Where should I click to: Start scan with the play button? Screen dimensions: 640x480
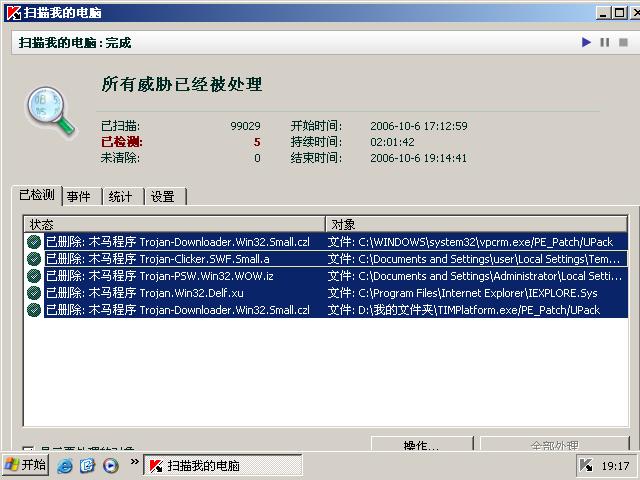coord(586,42)
